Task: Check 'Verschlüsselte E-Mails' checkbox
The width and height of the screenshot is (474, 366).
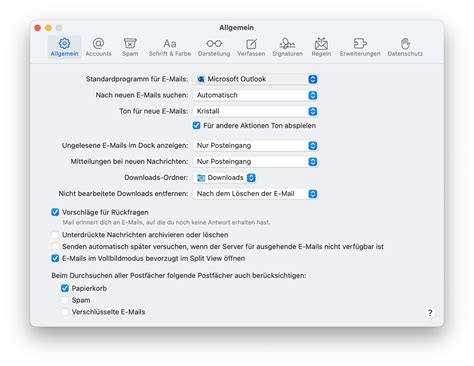Action: [x=65, y=312]
